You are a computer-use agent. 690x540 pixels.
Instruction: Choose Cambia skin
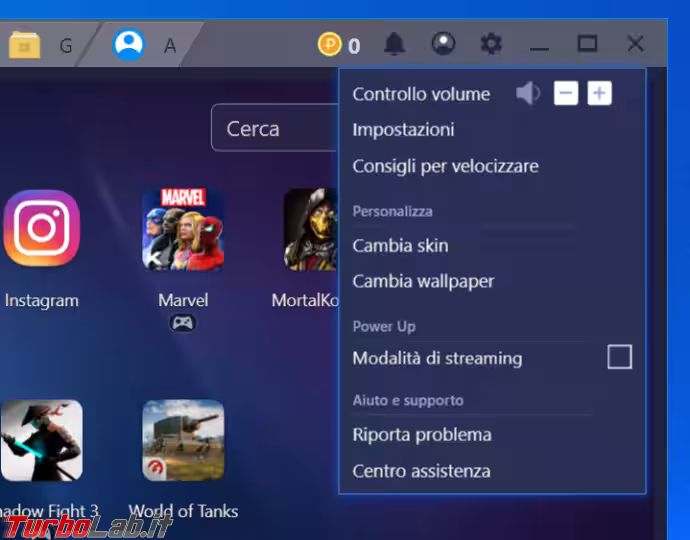pyautogui.click(x=400, y=246)
